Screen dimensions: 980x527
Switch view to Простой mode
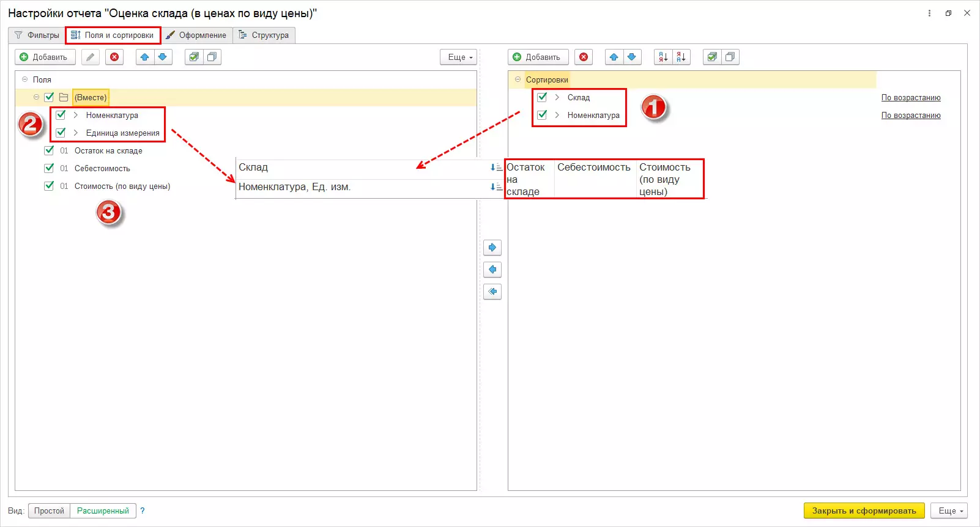click(49, 510)
